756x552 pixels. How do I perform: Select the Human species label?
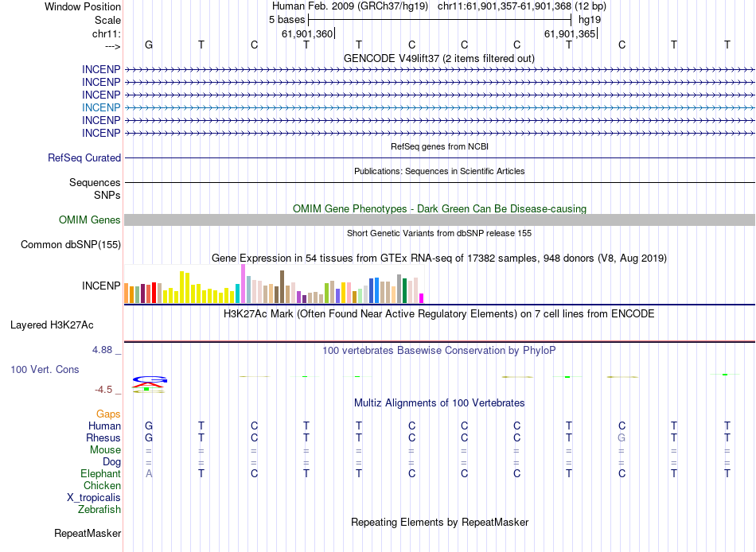point(104,426)
